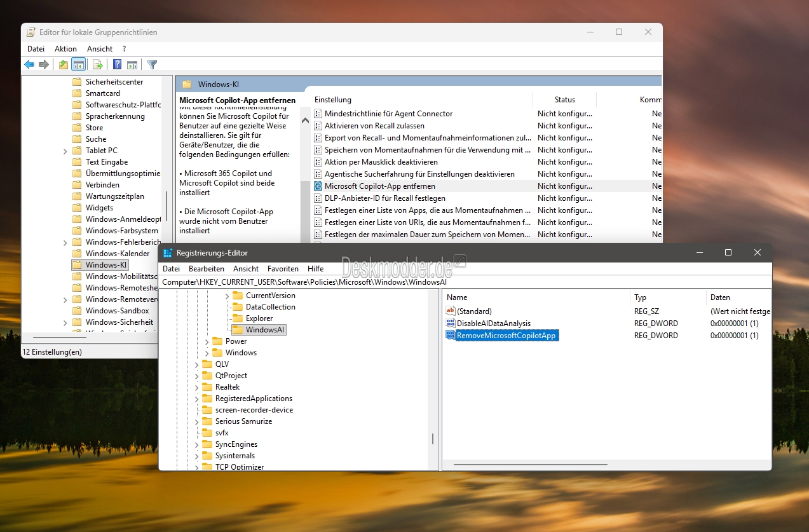Select the RemoveMicrosoftCopilotApp DWORD value
The width and height of the screenshot is (809, 532).
pyautogui.click(x=506, y=336)
